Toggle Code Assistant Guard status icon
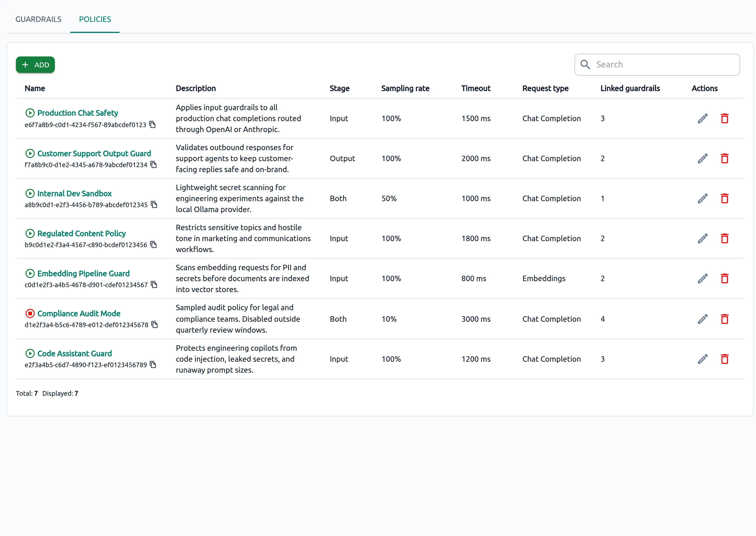 pos(30,353)
